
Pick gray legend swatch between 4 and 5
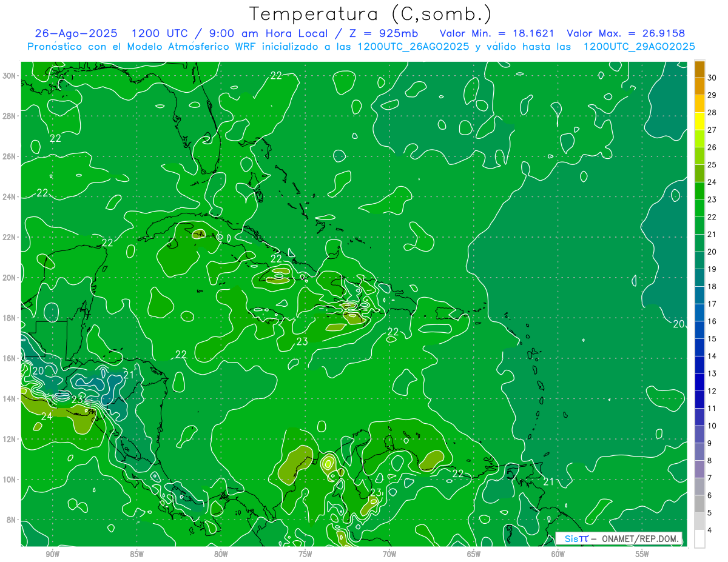[699, 522]
